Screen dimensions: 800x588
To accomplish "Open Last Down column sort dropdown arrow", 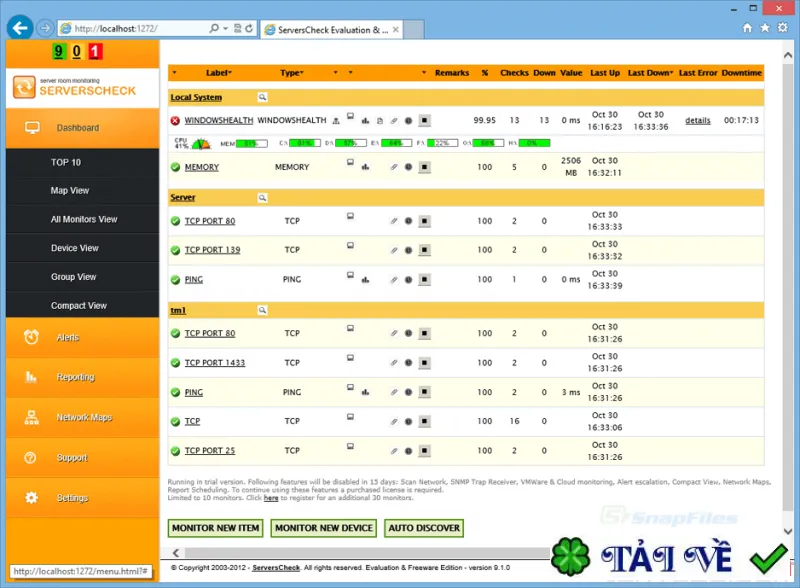I will 671,72.
